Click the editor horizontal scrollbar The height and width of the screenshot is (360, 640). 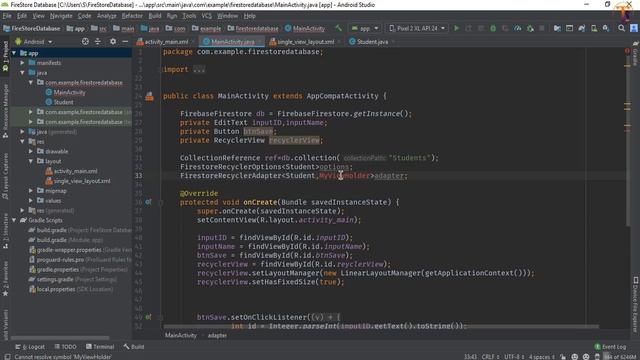(x=381, y=327)
